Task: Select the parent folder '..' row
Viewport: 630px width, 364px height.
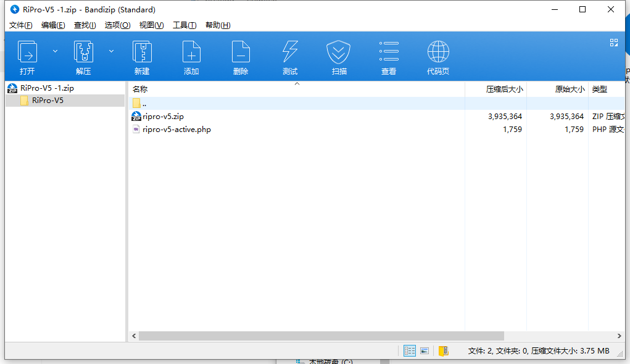Action: (x=376, y=103)
